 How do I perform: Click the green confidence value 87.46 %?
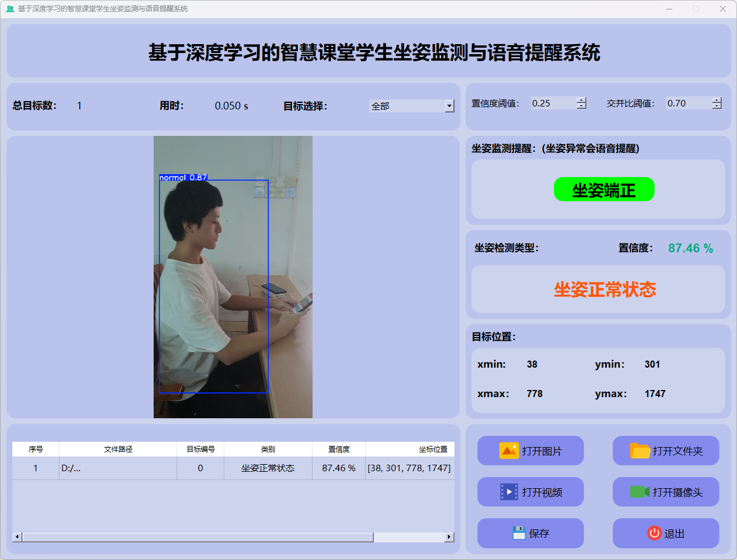tap(690, 248)
